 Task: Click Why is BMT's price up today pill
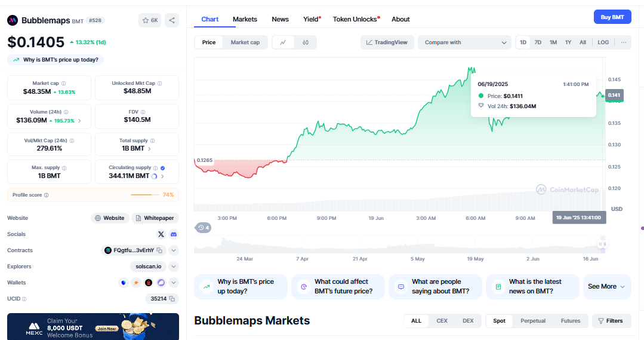56,60
